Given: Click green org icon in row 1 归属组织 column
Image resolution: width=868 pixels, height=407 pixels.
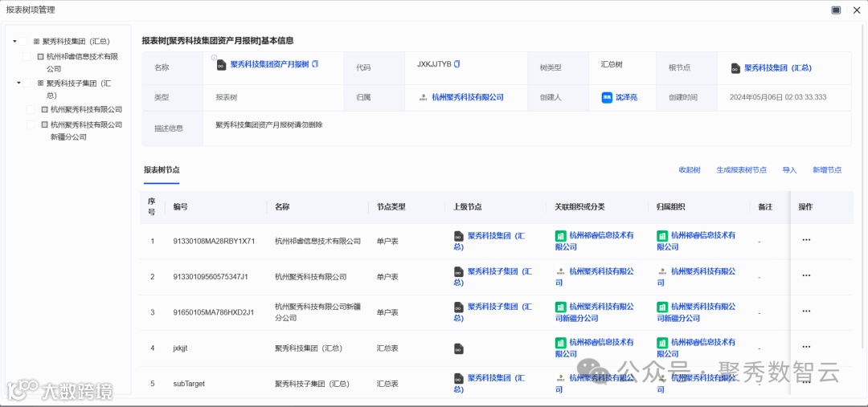Looking at the screenshot, I should 662,235.
